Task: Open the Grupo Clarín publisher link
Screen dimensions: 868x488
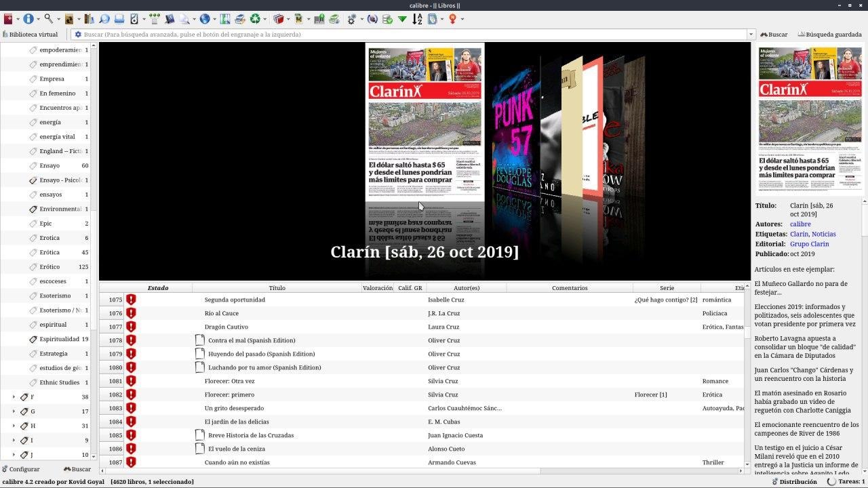Action: [x=810, y=244]
